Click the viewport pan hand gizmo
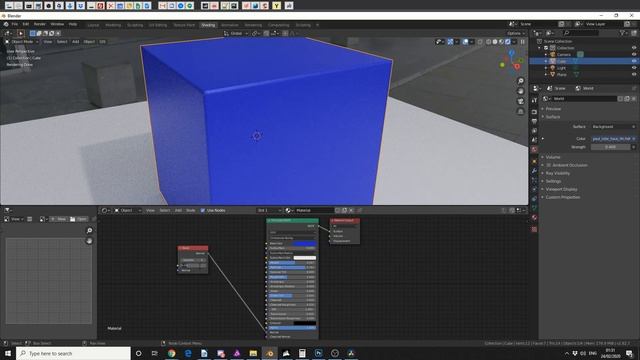This screenshot has height=360, width=640. click(x=520, y=91)
